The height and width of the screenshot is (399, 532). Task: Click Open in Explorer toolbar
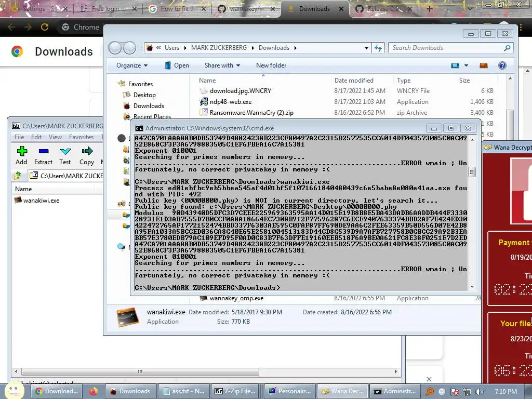pos(177,65)
